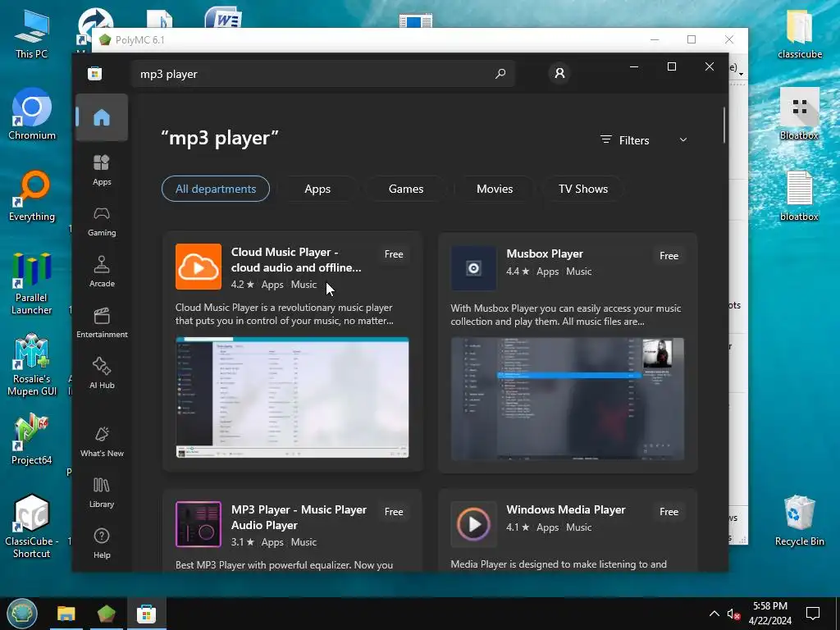Open the Library in sidebar
Image resolution: width=840 pixels, height=630 pixels.
click(x=101, y=492)
